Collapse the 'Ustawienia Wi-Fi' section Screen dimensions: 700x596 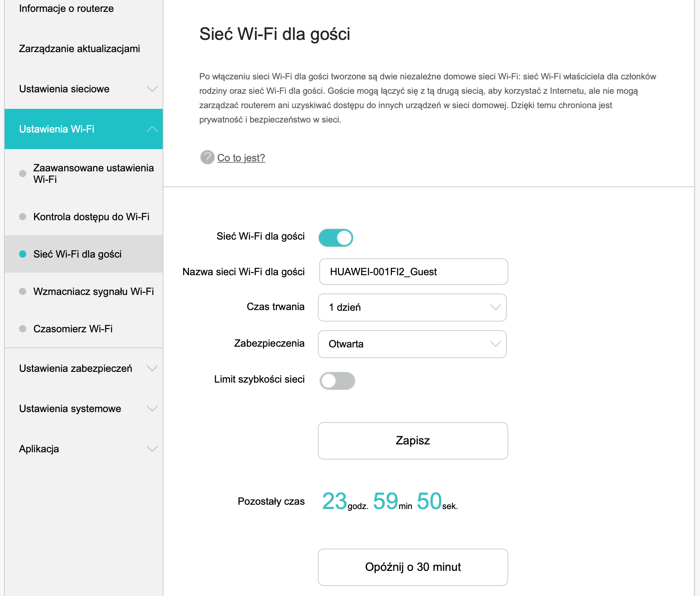pos(152,129)
